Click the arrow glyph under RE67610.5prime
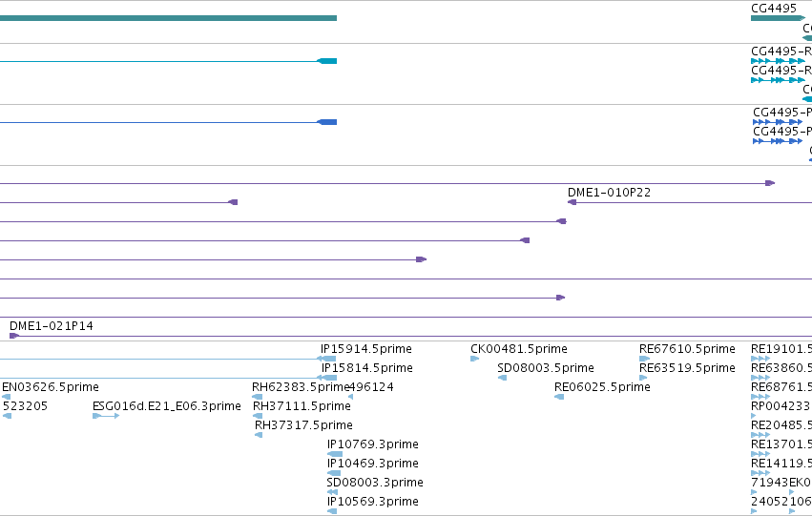 644,359
